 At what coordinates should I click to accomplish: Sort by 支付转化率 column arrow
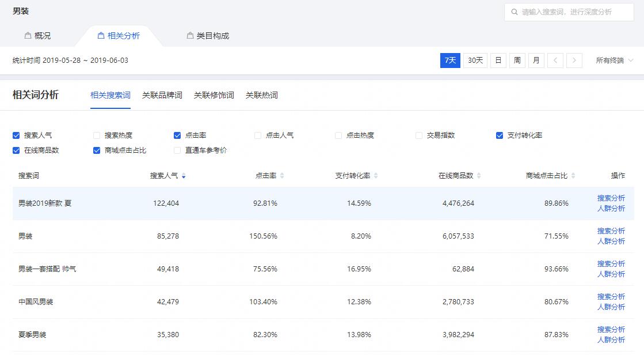tap(377, 175)
